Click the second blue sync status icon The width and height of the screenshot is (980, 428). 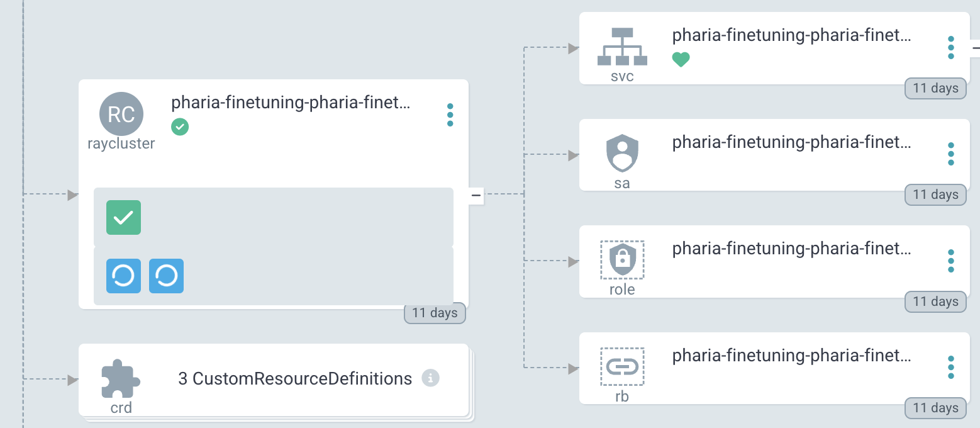pyautogui.click(x=167, y=276)
